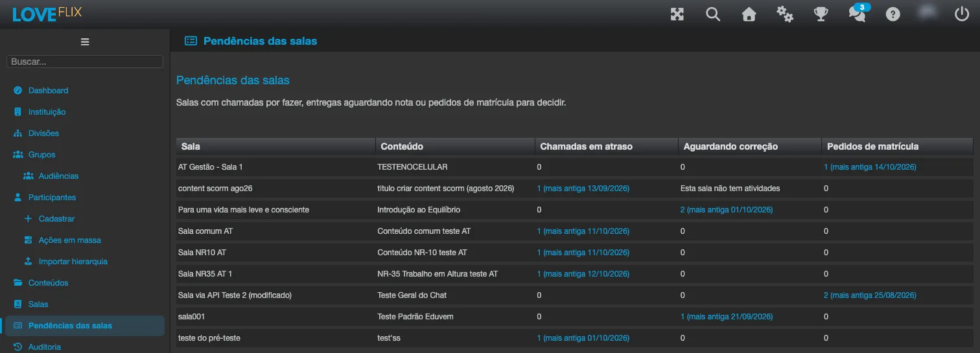Image resolution: width=980 pixels, height=353 pixels.
Task: Open search with the magnifier icon
Action: 713,14
